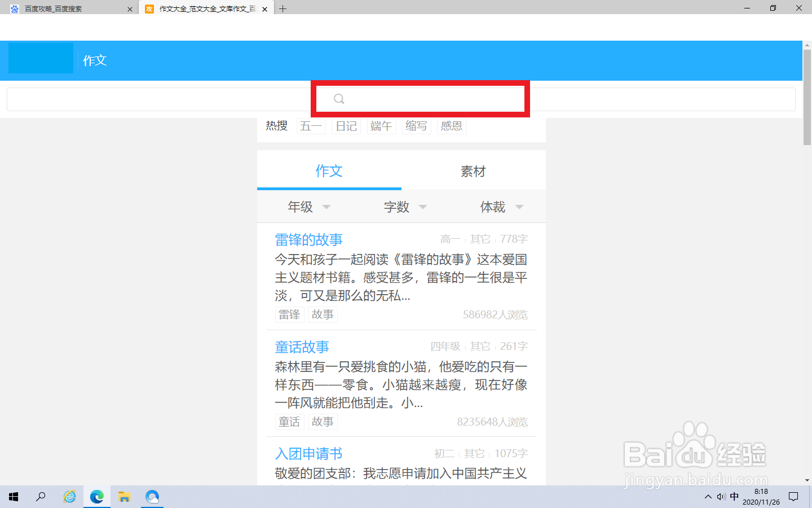Screen dimensions: 812x508
Task: Switch to the 作文 tab
Action: pyautogui.click(x=329, y=170)
